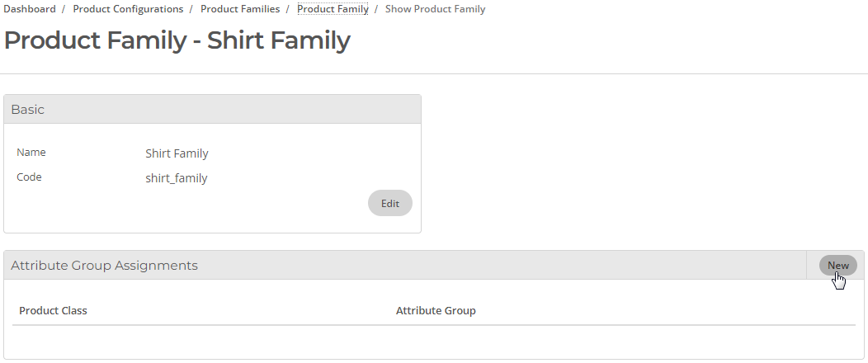
Task: Add a New attribute group assignment
Action: 838,265
